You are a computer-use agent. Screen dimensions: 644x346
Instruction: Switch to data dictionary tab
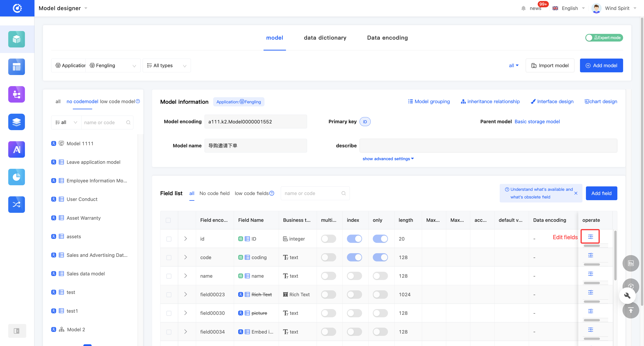pos(325,38)
